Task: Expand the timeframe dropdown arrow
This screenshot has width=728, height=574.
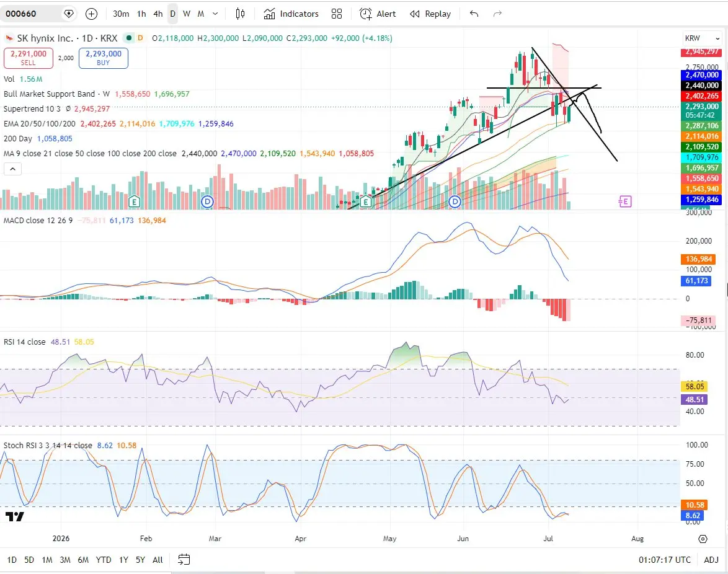Action: click(x=215, y=14)
